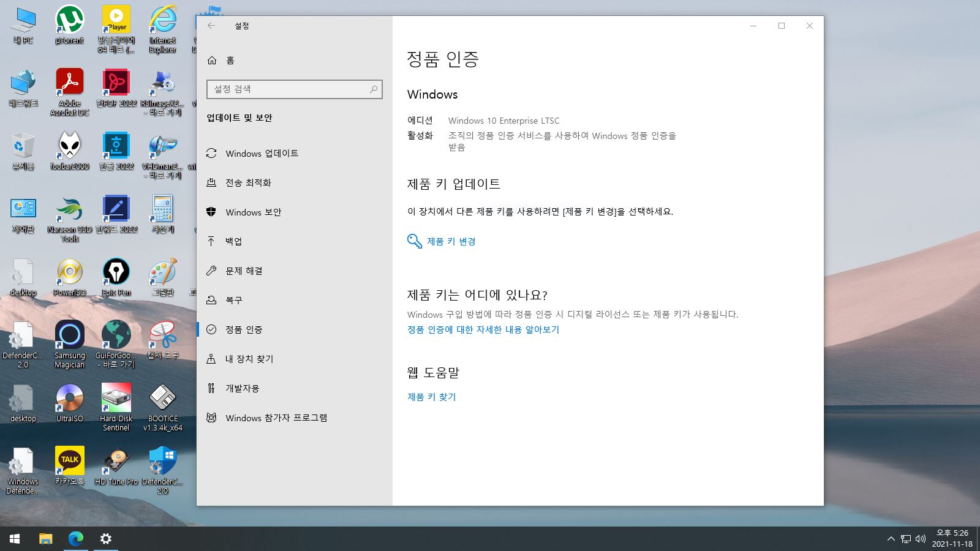Select the PowerISO desktop icon
Viewport: 980px width, 551px height.
point(70,278)
